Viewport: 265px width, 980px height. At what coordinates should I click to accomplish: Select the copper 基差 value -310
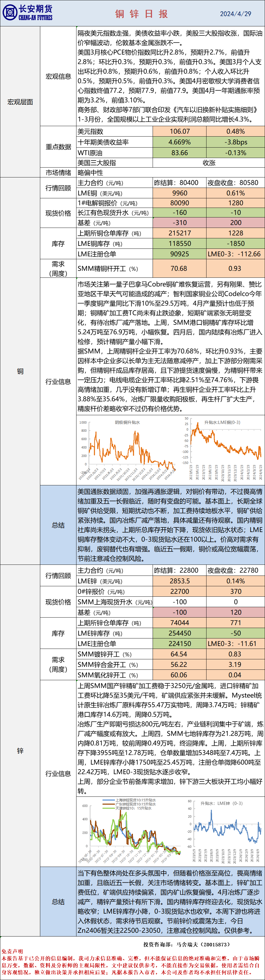[x=180, y=223]
